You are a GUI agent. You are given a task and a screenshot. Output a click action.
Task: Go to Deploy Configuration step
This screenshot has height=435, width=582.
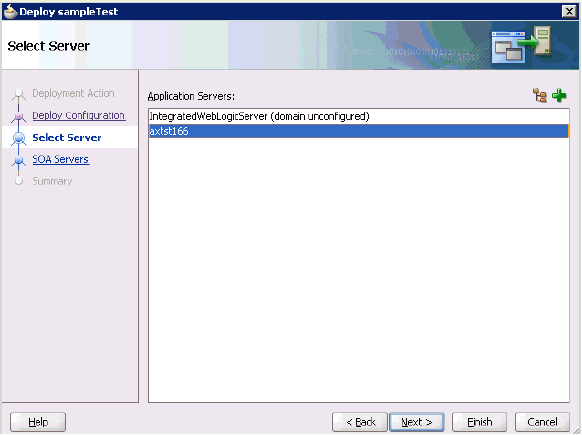click(79, 115)
